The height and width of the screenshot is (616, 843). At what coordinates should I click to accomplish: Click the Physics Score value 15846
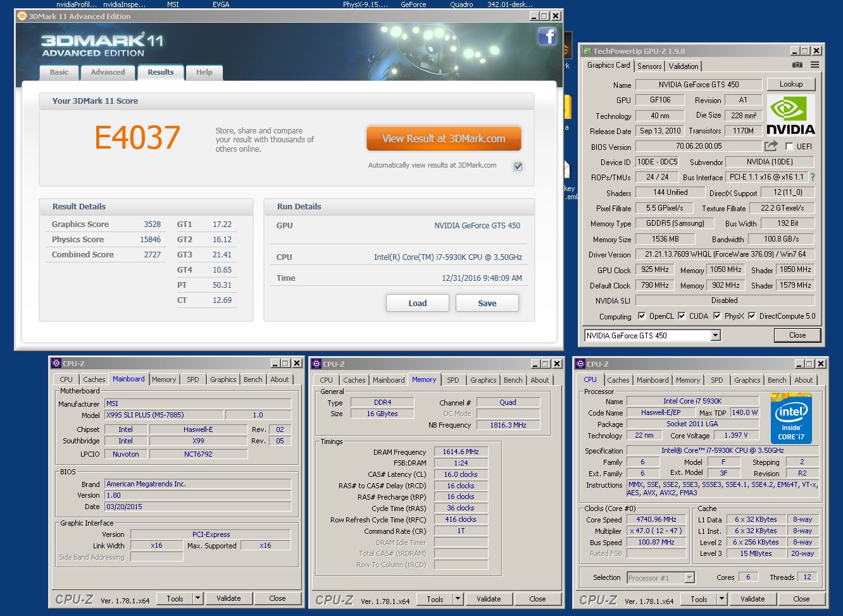(150, 240)
